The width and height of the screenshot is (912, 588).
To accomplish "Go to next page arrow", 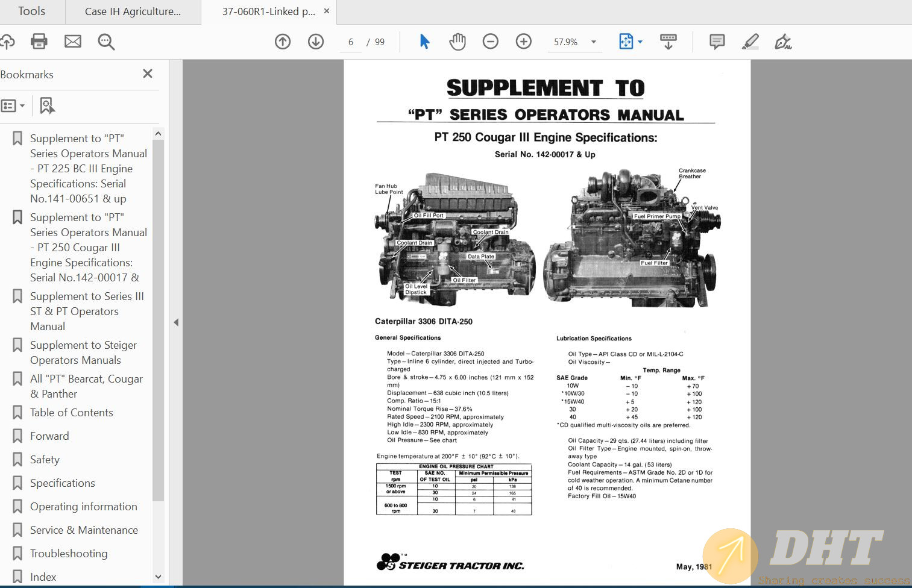I will pyautogui.click(x=316, y=42).
